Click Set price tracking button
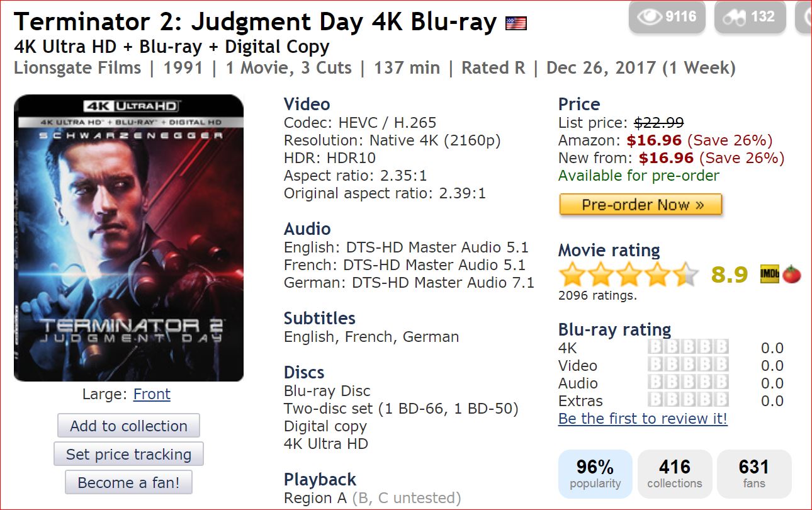812x510 pixels. click(x=128, y=454)
